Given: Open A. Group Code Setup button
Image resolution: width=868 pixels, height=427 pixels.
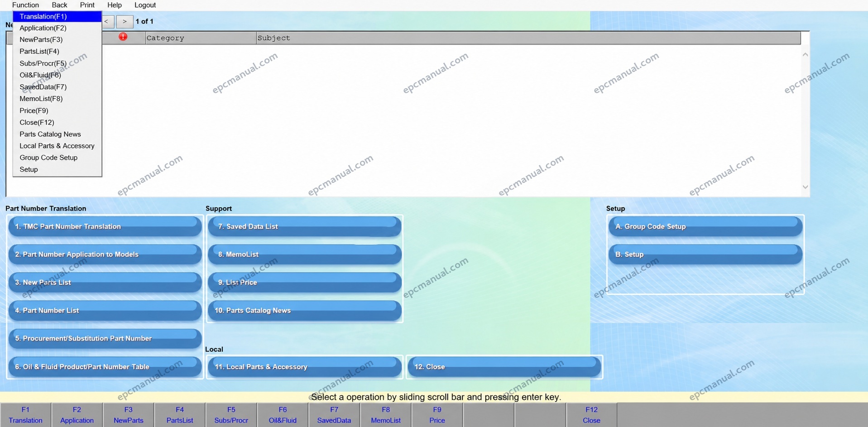Looking at the screenshot, I should (x=705, y=226).
